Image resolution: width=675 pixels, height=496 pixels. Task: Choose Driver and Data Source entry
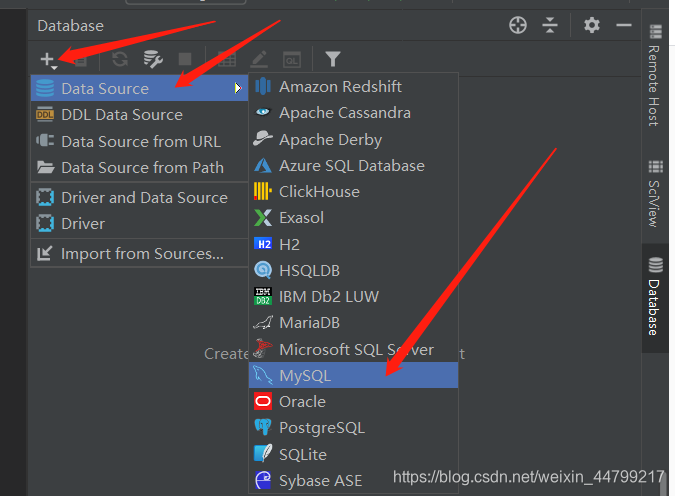click(x=139, y=198)
